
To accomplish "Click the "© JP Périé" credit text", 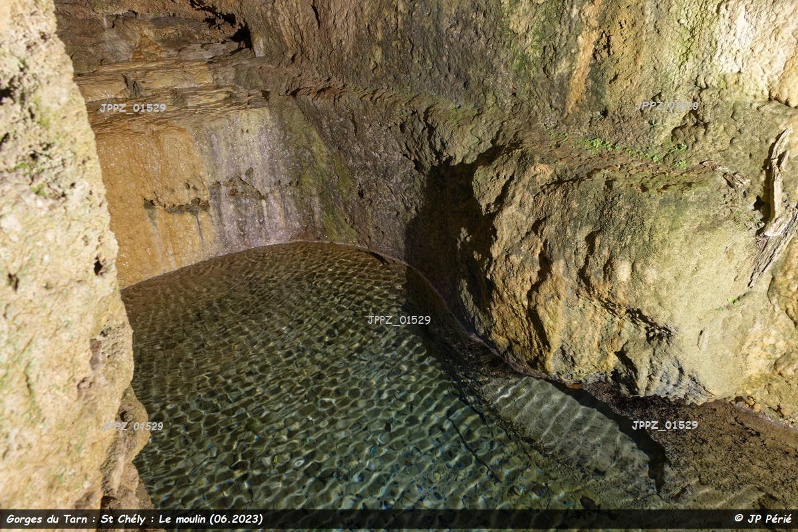I will point(763,519).
